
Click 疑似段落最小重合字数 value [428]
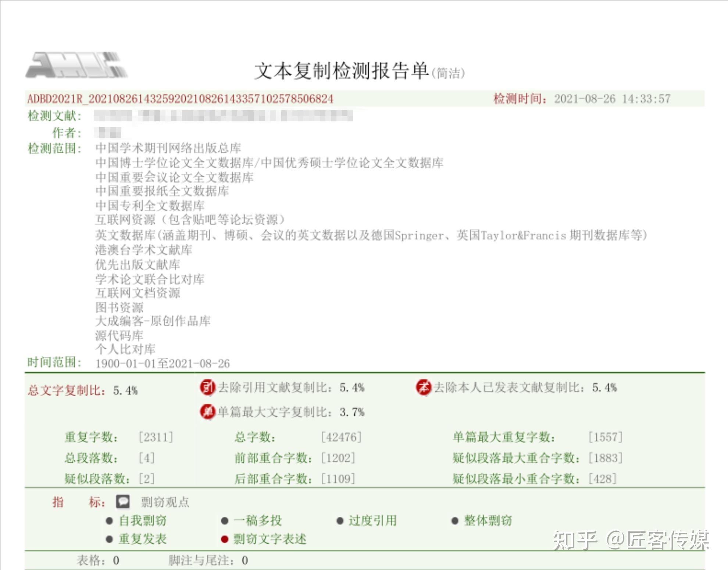coord(603,479)
